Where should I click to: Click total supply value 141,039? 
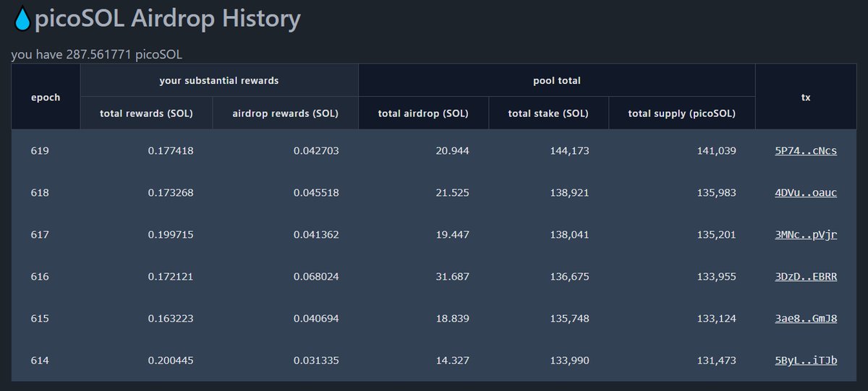716,151
